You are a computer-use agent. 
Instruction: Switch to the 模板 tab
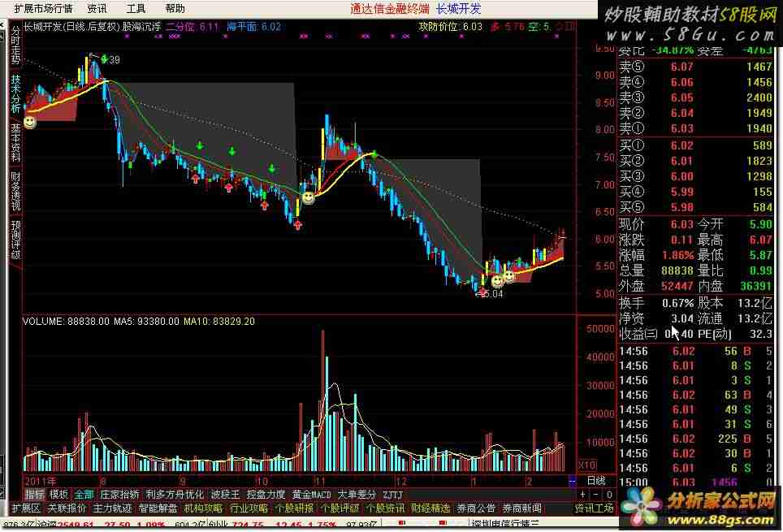(59, 495)
